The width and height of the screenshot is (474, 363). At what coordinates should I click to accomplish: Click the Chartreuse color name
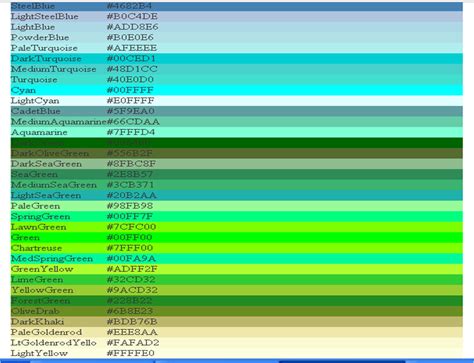point(36,248)
